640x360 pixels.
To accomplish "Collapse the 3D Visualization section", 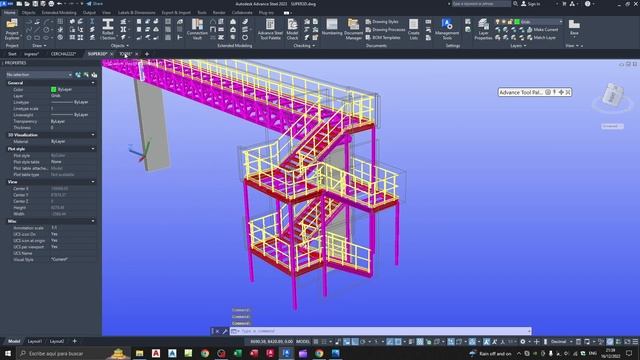I will tap(93, 135).
